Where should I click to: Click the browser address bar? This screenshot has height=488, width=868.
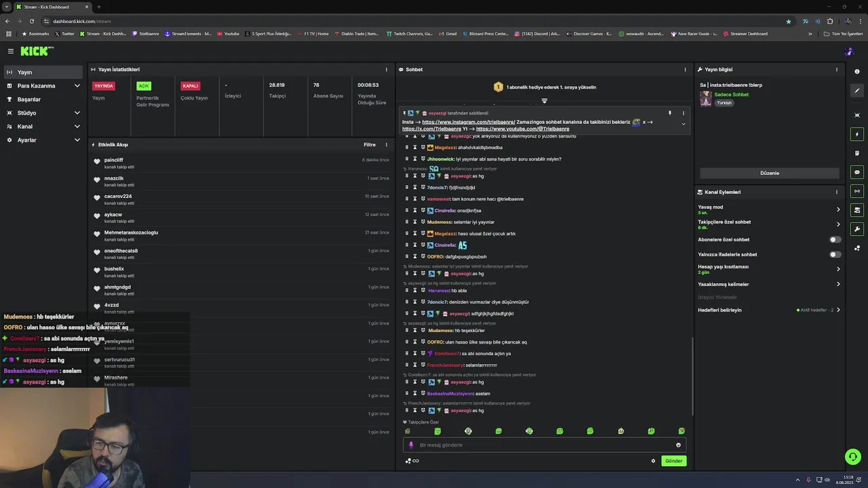(x=407, y=21)
